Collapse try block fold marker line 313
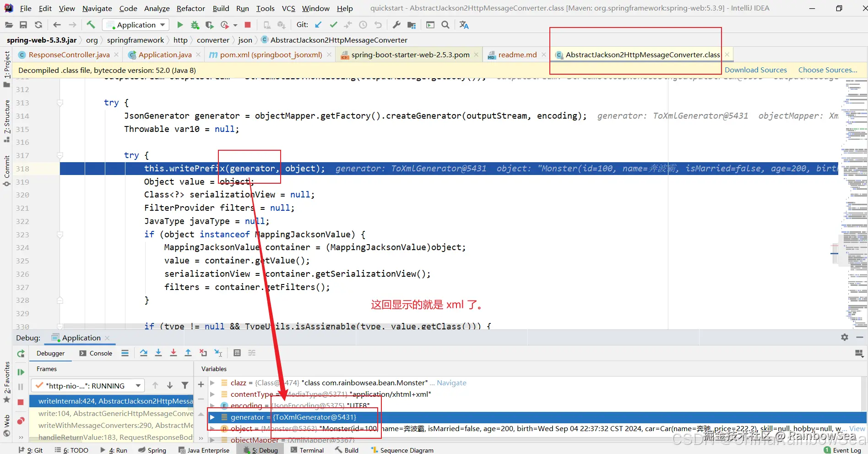Viewport: 868px width, 454px height. point(60,103)
